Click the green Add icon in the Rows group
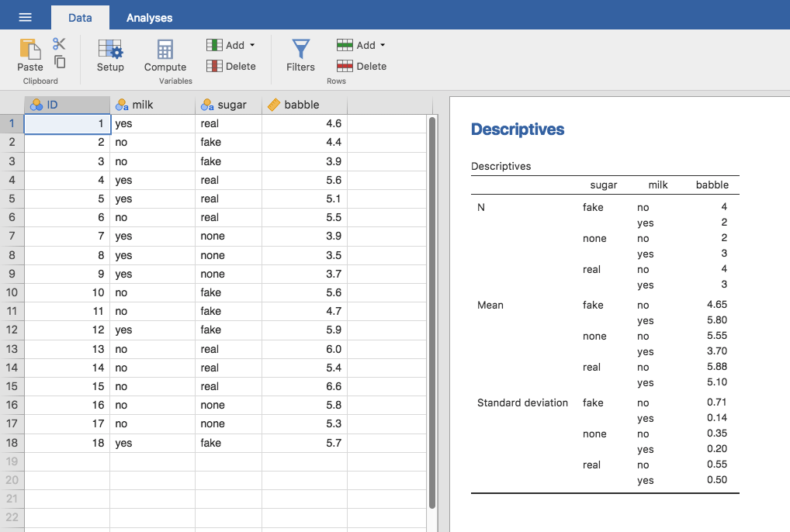The height and width of the screenshot is (532, 790). click(343, 45)
